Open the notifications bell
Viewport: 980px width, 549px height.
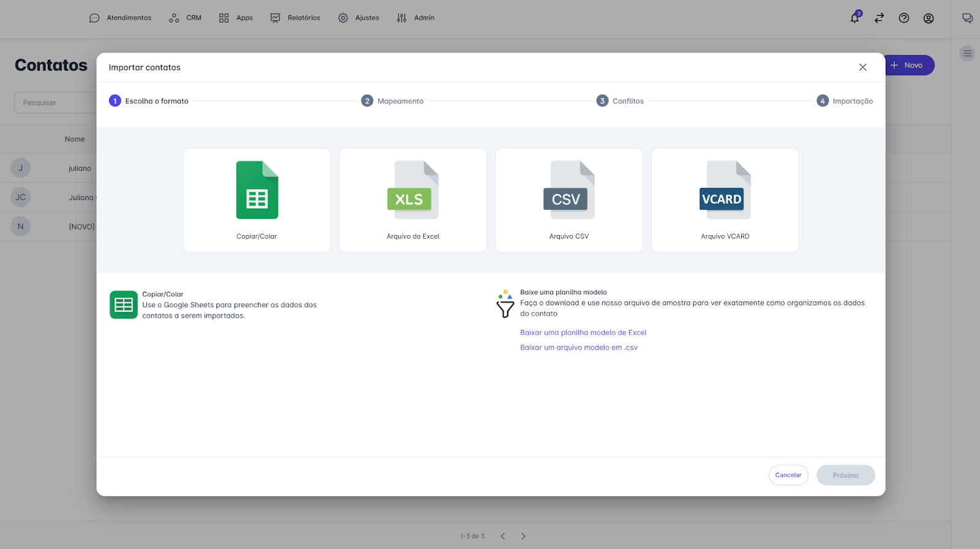click(854, 18)
